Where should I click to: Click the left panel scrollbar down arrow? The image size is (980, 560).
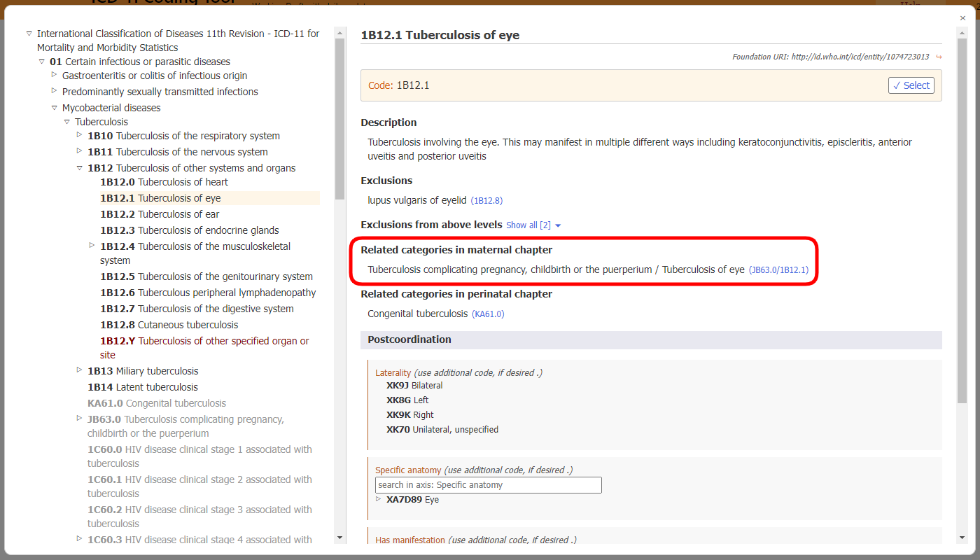340,536
